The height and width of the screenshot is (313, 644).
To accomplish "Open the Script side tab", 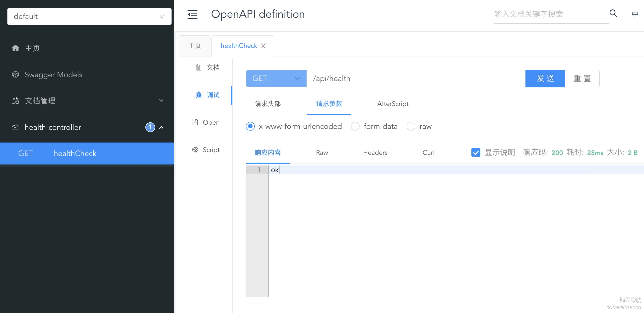I will (205, 150).
